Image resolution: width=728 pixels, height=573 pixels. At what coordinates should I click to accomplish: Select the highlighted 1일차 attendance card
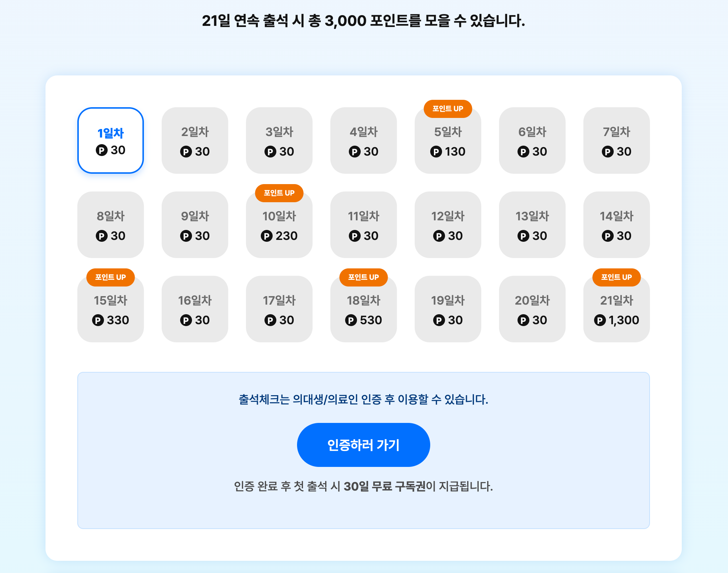[x=111, y=140]
